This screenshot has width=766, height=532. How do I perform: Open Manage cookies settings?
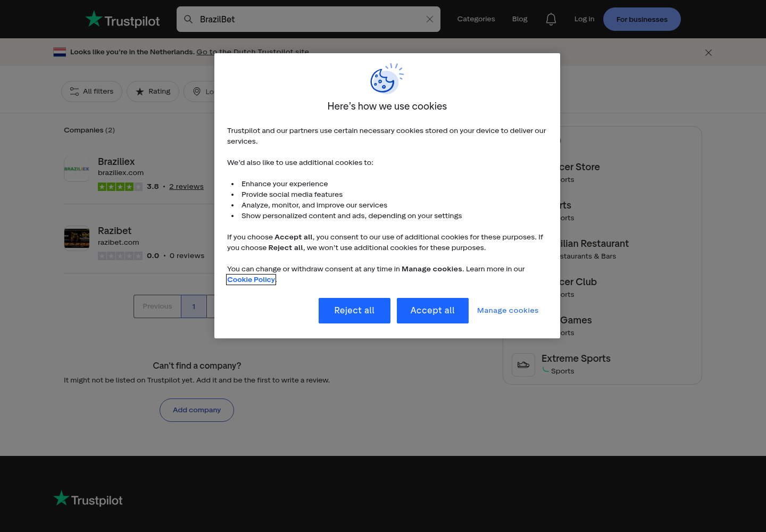[x=508, y=311]
